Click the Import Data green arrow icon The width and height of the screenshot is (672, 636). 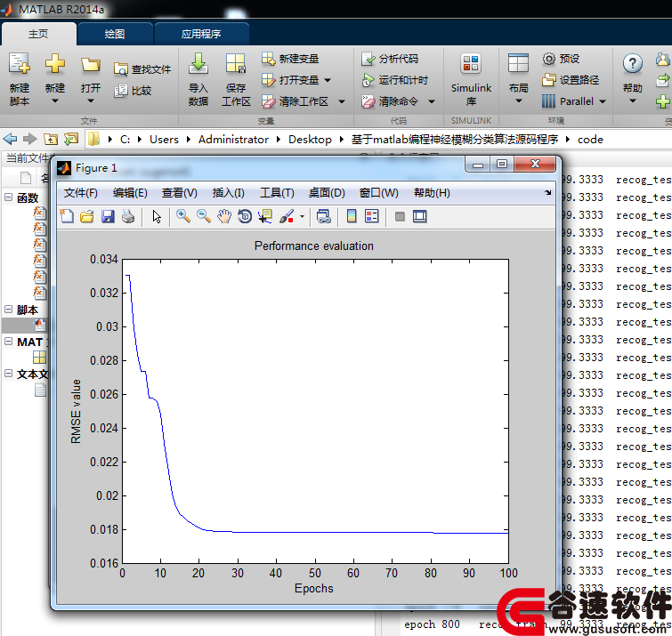[x=198, y=63]
